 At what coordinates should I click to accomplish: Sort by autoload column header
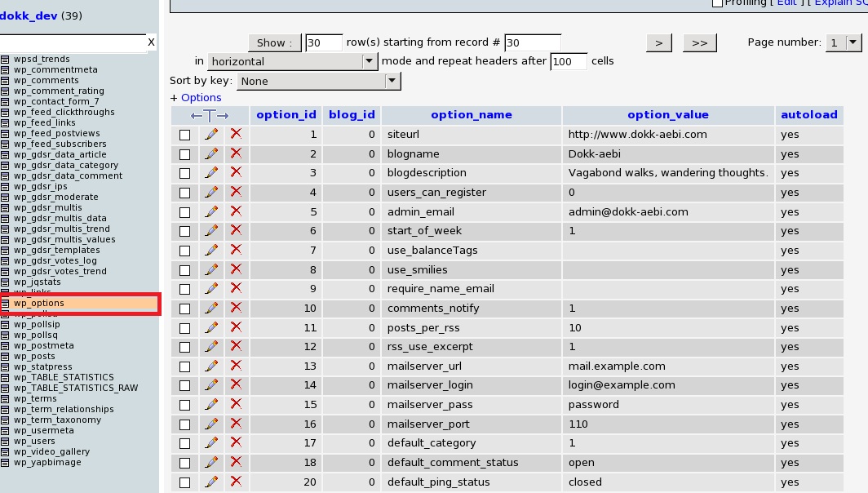click(x=808, y=115)
